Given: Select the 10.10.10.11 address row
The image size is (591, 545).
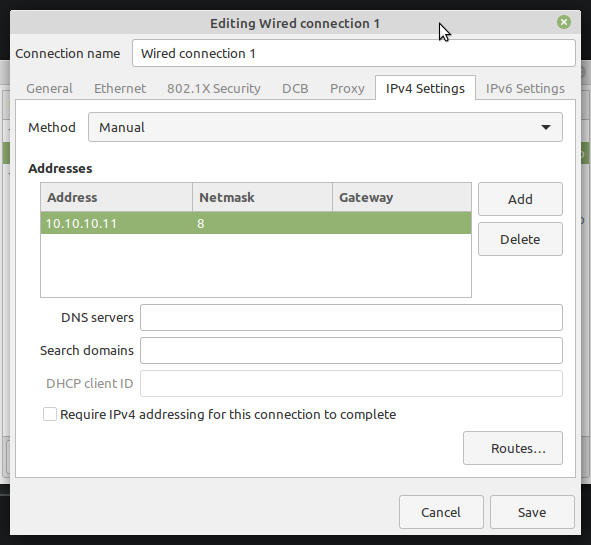Looking at the screenshot, I should point(256,223).
